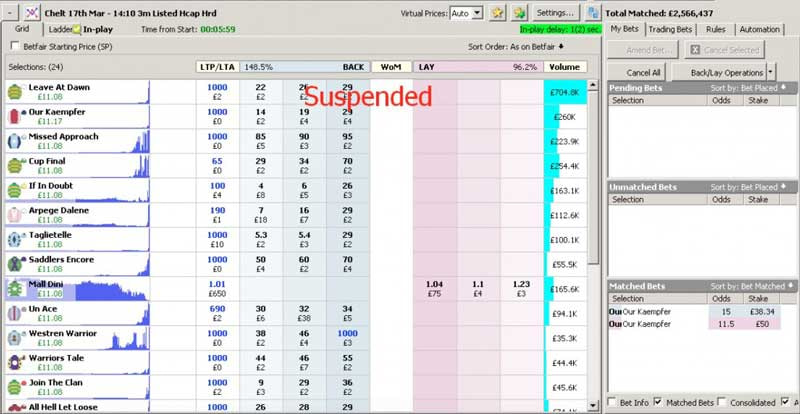Open the Virtual Prices Auto dropdown

[x=477, y=13]
